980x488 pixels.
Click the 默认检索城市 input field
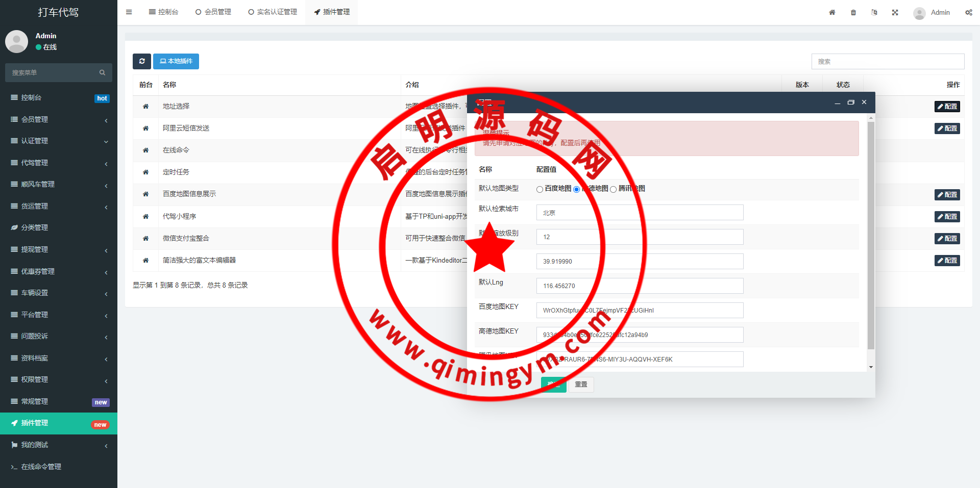640,213
